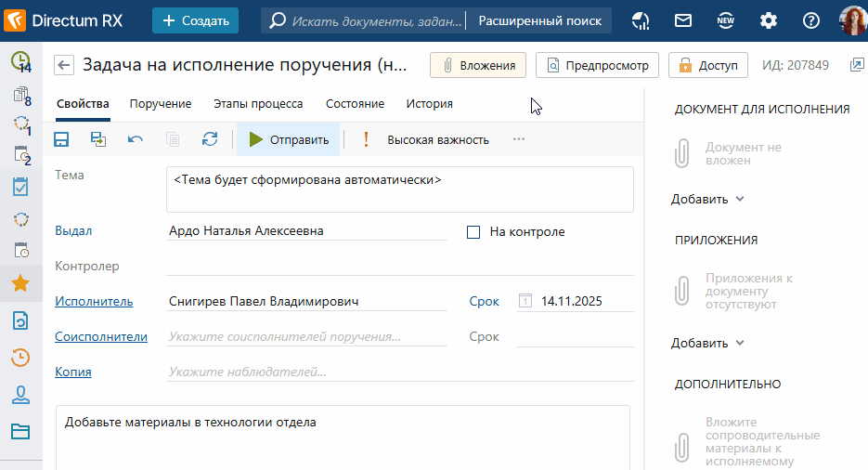Screen dimensions: 868x470
Task: Click the undo arrow icon
Action: click(136, 139)
